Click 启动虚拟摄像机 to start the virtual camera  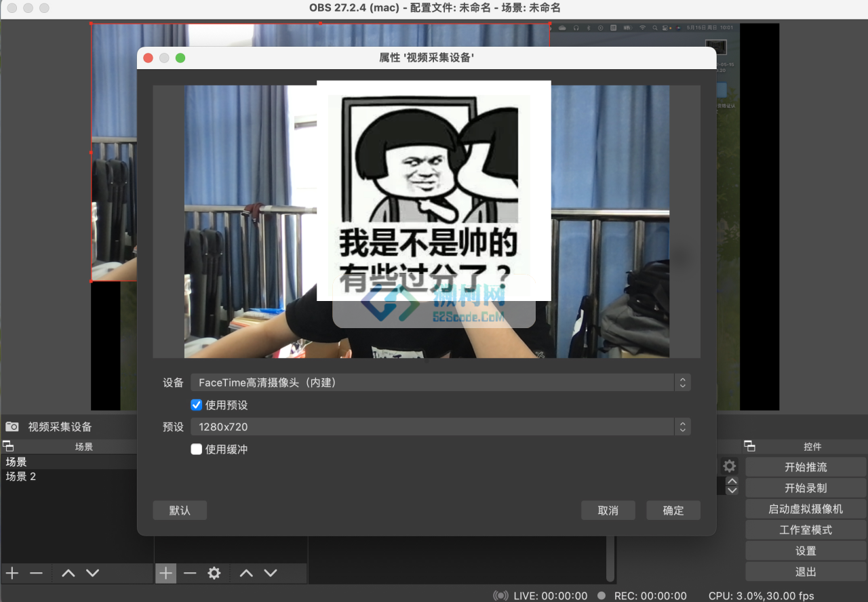point(806,509)
